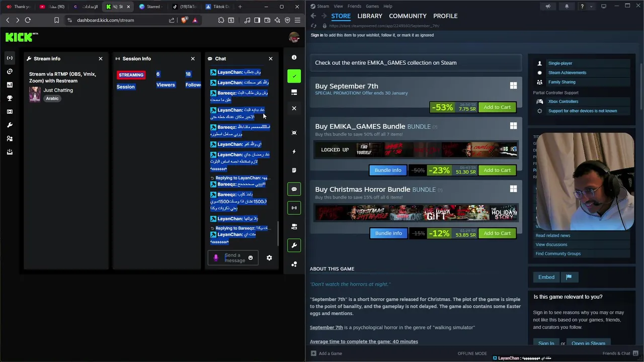Click the purple microphone icon in chat box
Image resolution: width=644 pixels, height=362 pixels.
(x=216, y=258)
